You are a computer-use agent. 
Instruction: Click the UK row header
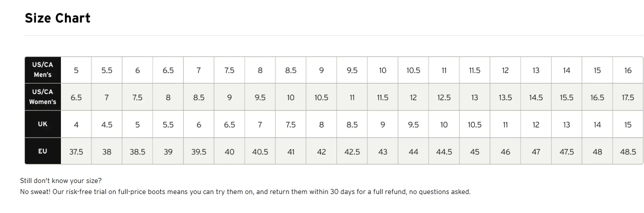pyautogui.click(x=42, y=124)
